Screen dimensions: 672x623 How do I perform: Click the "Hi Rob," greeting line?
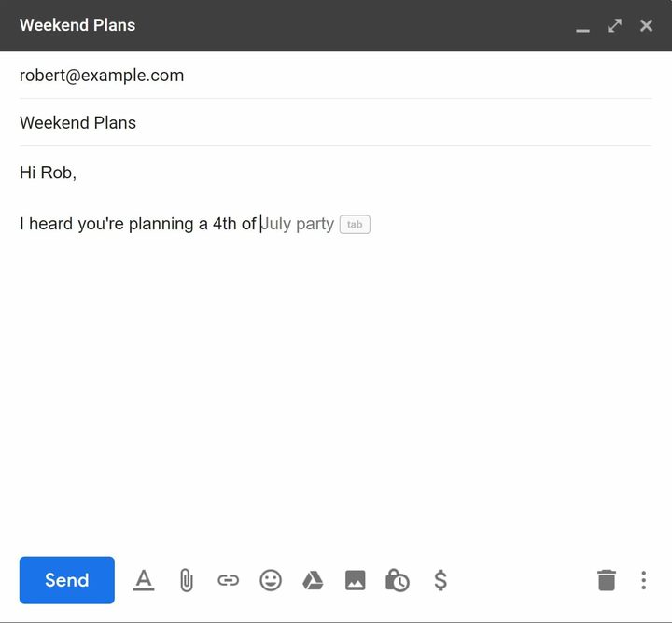(x=49, y=173)
